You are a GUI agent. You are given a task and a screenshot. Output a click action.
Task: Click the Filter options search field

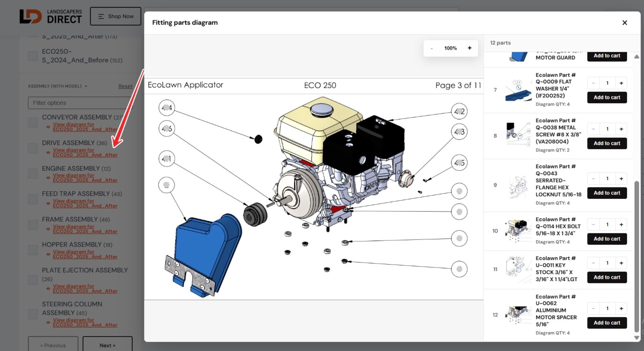pos(80,103)
